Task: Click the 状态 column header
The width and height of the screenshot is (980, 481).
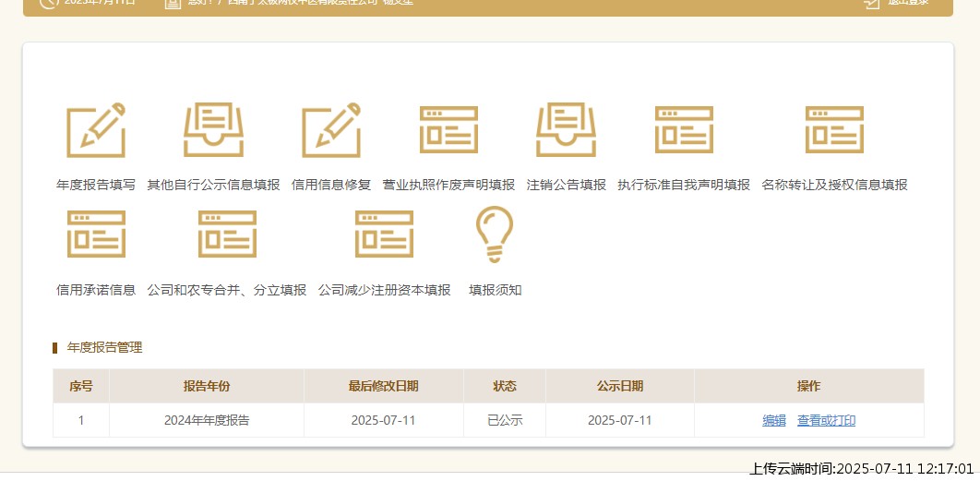Action: click(505, 387)
